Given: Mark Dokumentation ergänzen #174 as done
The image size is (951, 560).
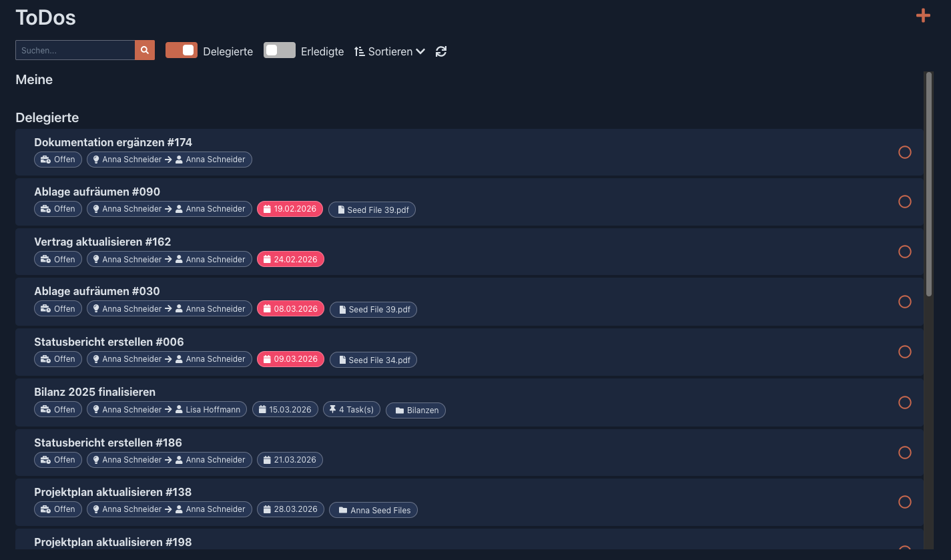Looking at the screenshot, I should (x=905, y=152).
